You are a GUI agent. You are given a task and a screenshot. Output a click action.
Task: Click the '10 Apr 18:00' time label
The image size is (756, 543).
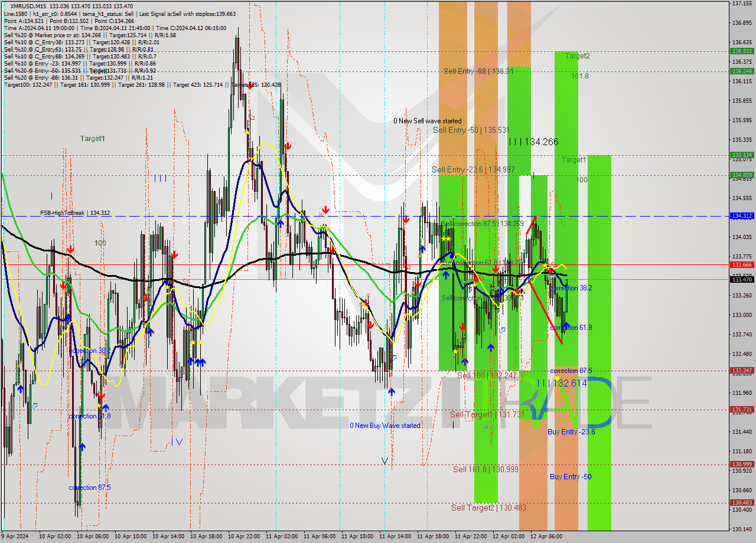(x=206, y=537)
